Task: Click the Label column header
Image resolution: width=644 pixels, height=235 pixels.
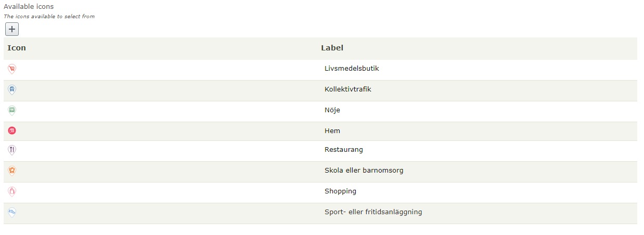Action: pos(332,48)
